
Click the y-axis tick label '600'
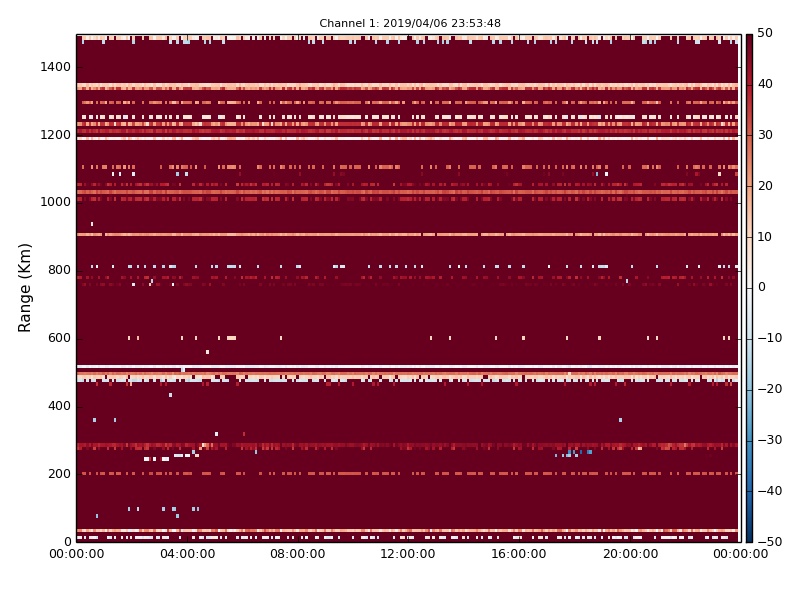click(59, 338)
